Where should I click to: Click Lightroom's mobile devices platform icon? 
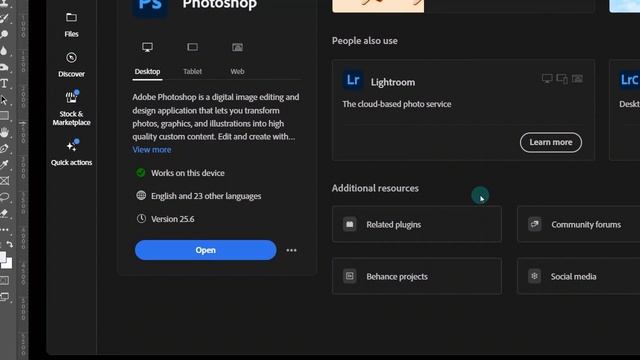tap(562, 78)
